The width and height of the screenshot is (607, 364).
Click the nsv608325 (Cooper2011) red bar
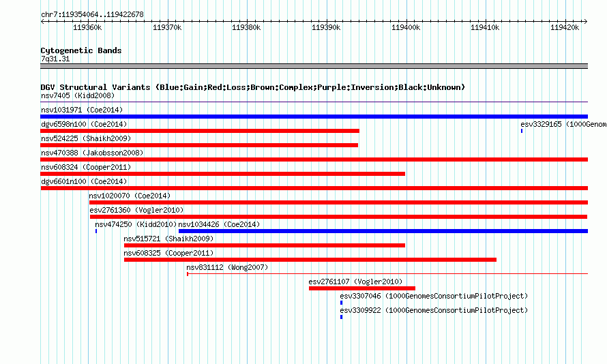tap(310, 260)
